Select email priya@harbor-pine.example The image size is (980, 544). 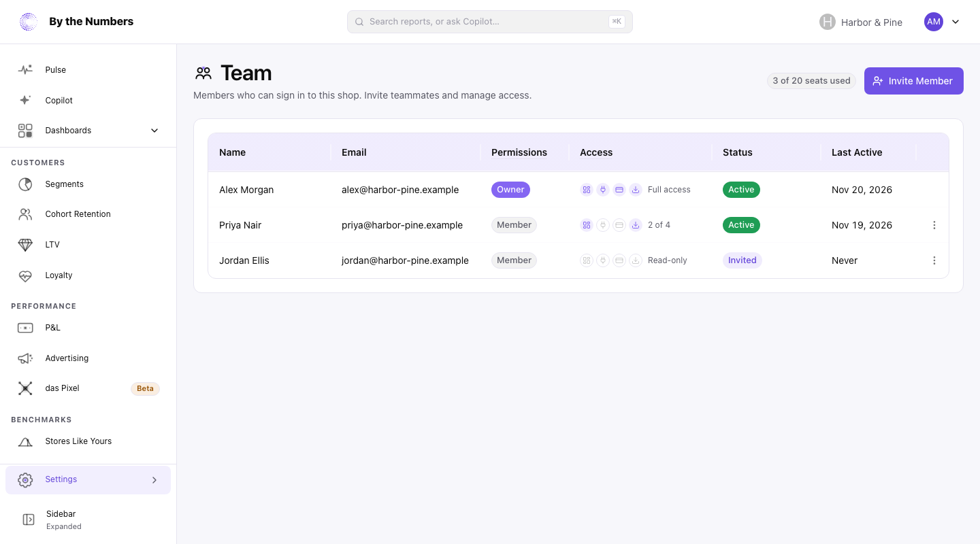[x=402, y=225]
